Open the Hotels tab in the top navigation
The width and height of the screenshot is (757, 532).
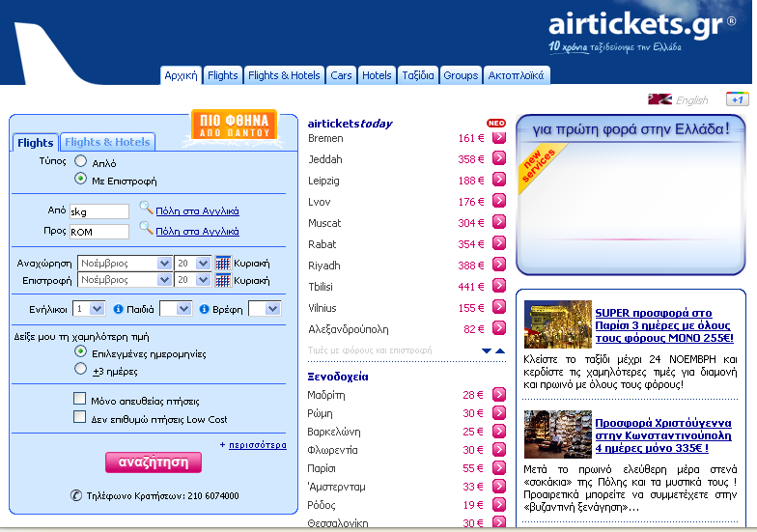coord(377,75)
